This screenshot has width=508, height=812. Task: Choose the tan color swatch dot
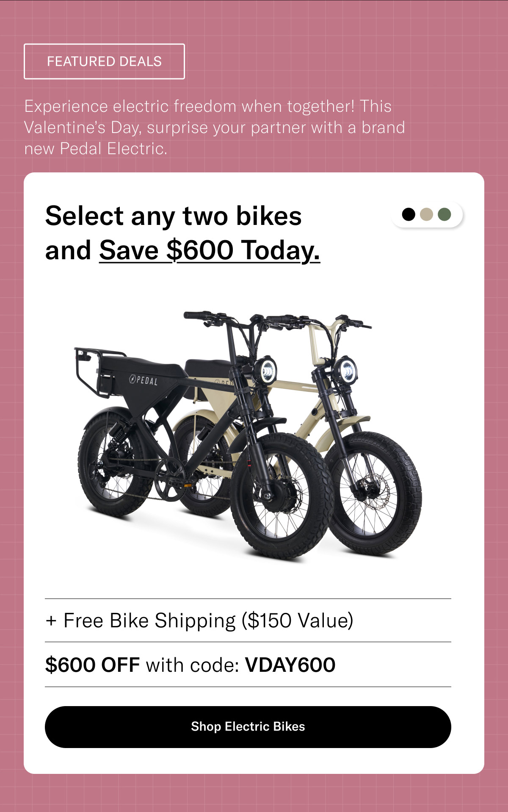click(x=426, y=214)
